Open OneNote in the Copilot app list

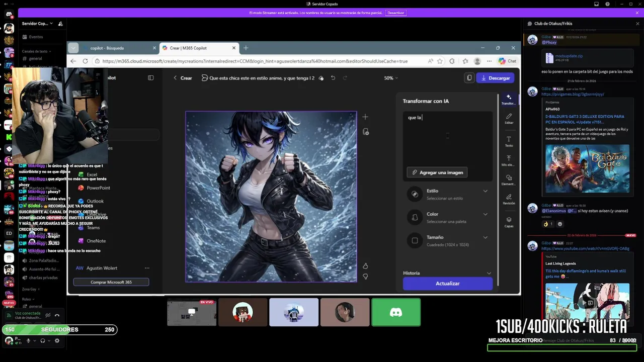coord(96,241)
